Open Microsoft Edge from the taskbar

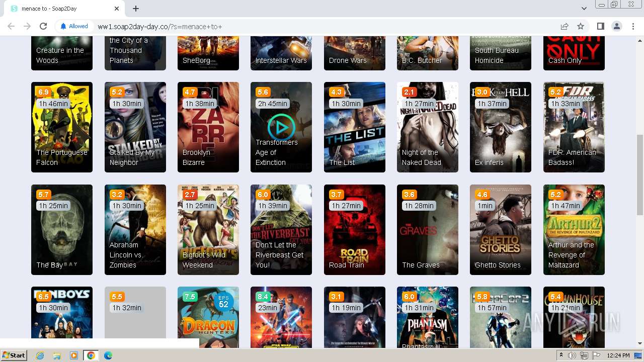108,355
